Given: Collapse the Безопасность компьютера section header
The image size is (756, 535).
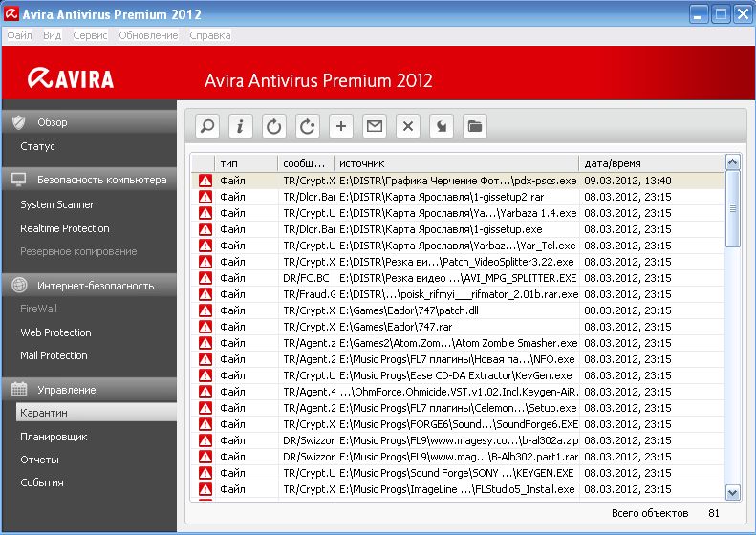Looking at the screenshot, I should pyautogui.click(x=90, y=180).
